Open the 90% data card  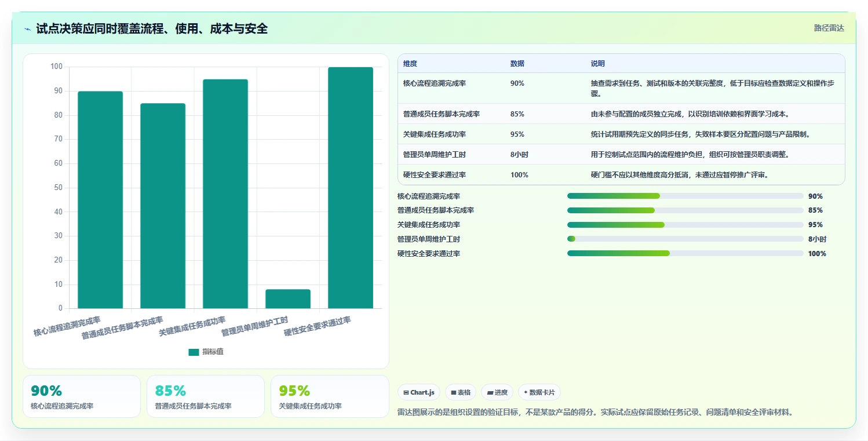(82, 396)
